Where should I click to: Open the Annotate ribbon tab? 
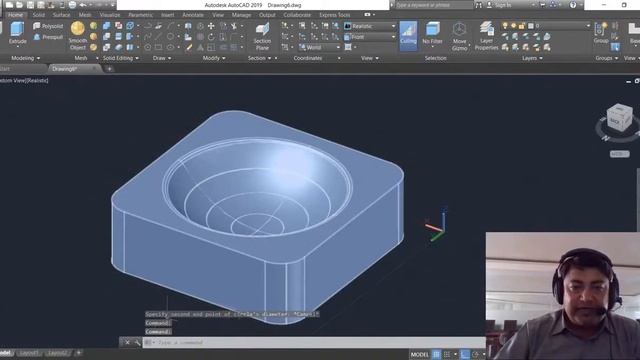pos(193,15)
